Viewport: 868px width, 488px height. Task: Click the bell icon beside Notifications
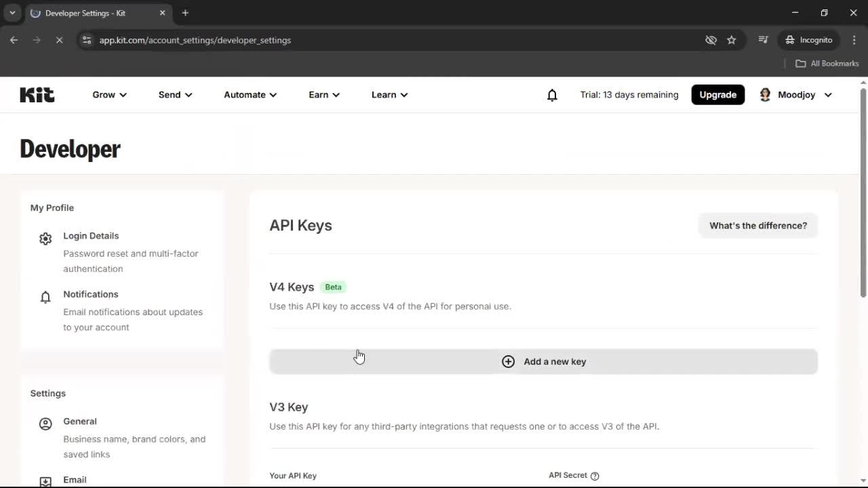point(45,297)
